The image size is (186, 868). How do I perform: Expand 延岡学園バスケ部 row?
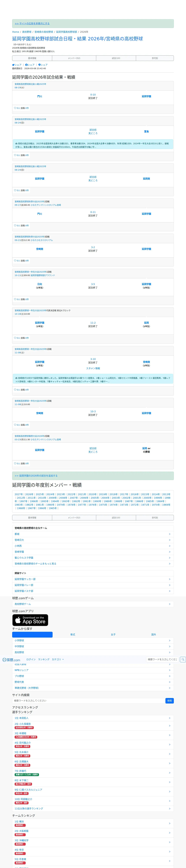click(x=93, y=591)
